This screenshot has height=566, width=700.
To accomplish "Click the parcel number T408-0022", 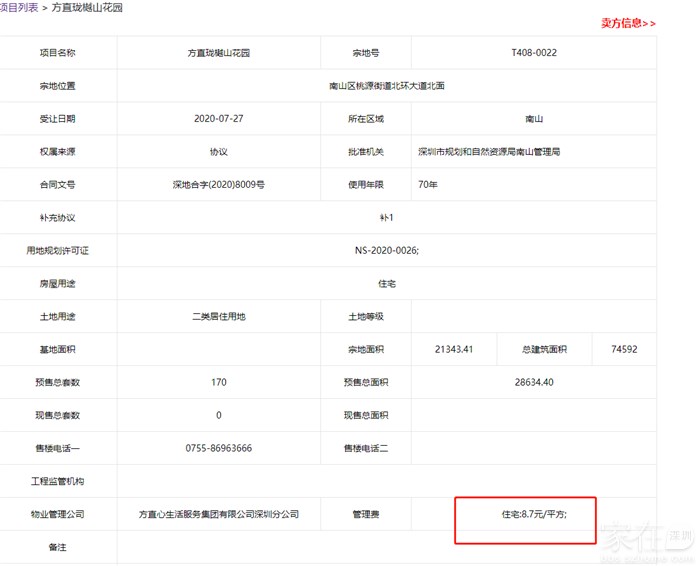I will [x=534, y=53].
